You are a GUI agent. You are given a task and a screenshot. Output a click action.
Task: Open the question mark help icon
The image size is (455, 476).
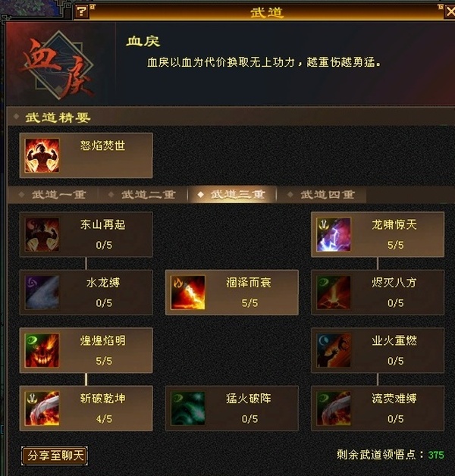tap(81, 12)
